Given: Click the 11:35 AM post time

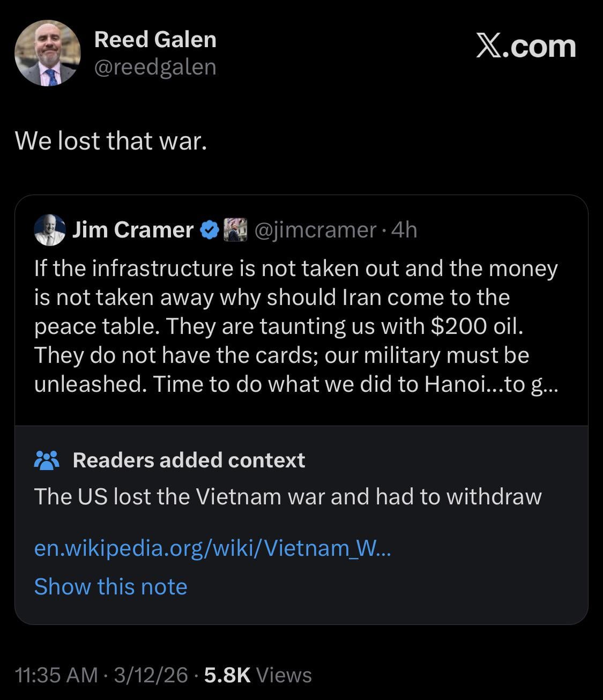Looking at the screenshot, I should pos(57,675).
